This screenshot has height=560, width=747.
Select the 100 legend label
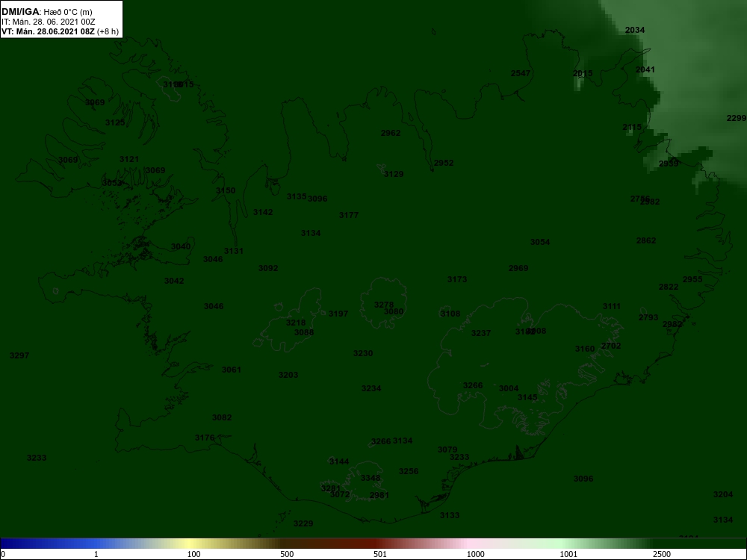click(194, 554)
